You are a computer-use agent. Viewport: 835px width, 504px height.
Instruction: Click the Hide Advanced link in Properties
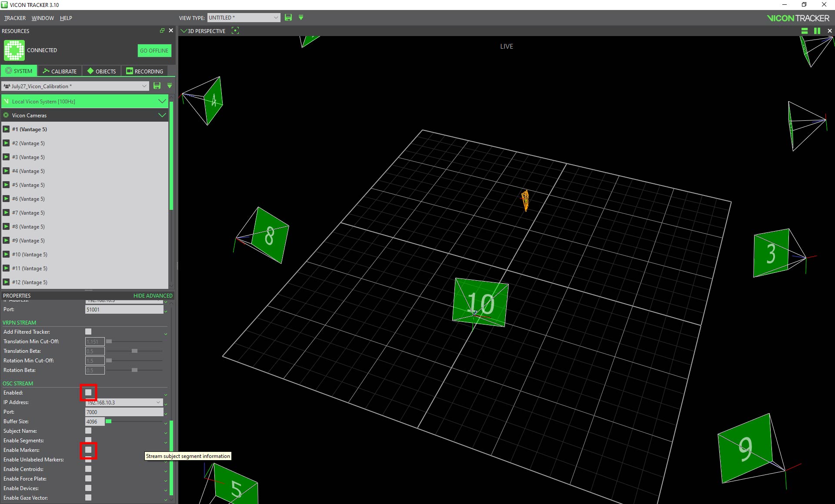pyautogui.click(x=153, y=295)
